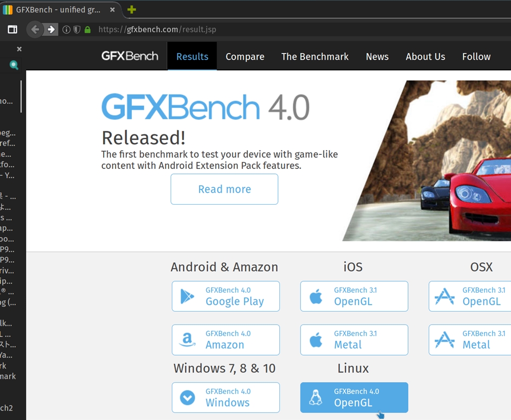Click the Windows download arrow icon
The height and width of the screenshot is (420, 511).
[x=188, y=398]
